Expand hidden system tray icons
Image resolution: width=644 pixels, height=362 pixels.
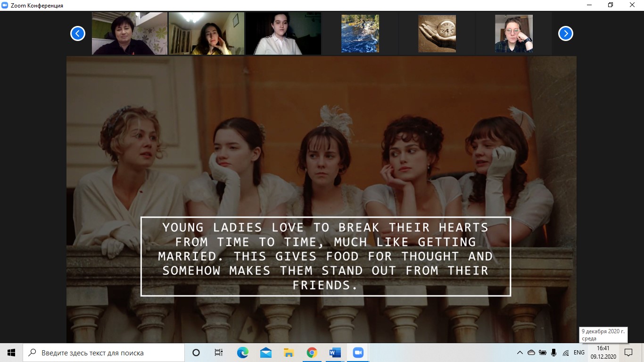pos(520,353)
